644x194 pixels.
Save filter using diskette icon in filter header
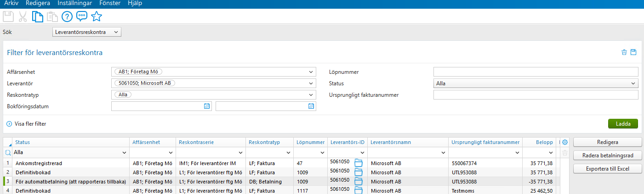tap(633, 52)
